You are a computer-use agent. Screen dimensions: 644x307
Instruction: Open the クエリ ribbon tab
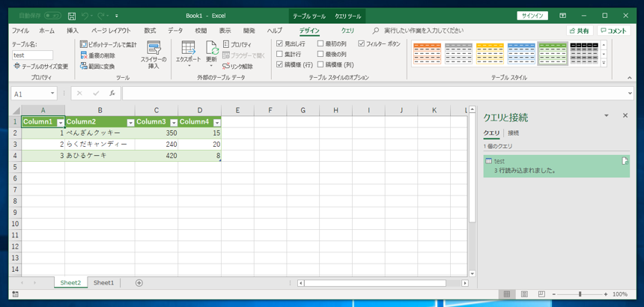(x=348, y=31)
